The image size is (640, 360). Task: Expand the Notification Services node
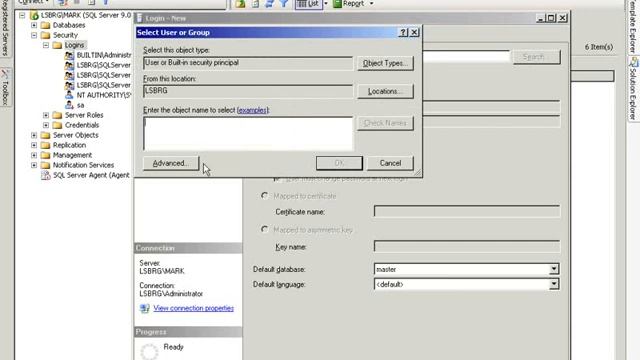coord(34,165)
